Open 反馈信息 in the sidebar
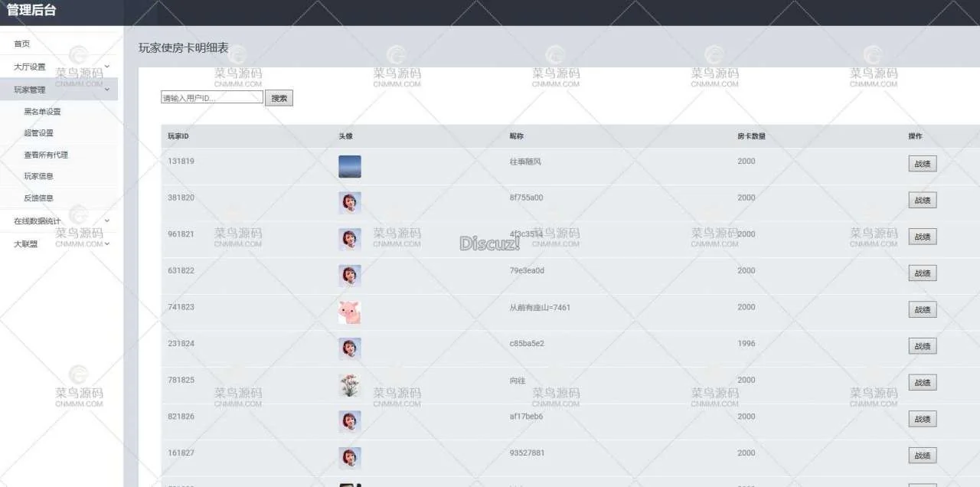Viewport: 980px width, 487px height. tap(38, 198)
